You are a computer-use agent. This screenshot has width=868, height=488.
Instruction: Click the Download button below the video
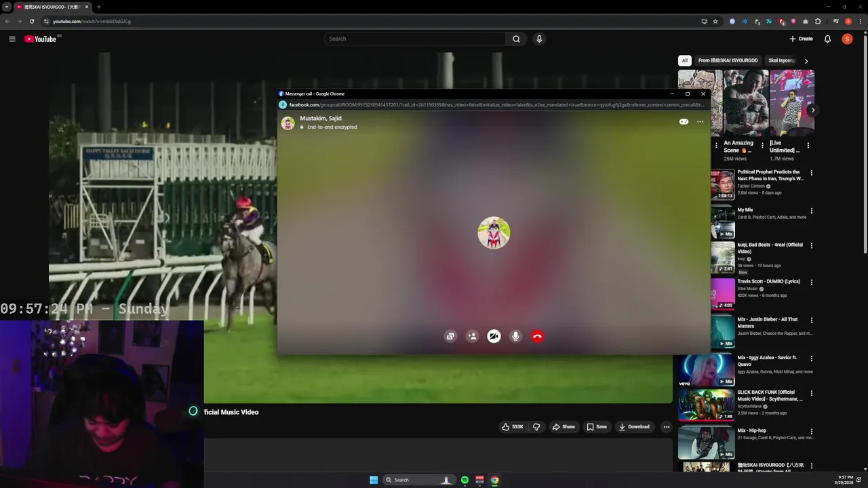634,427
